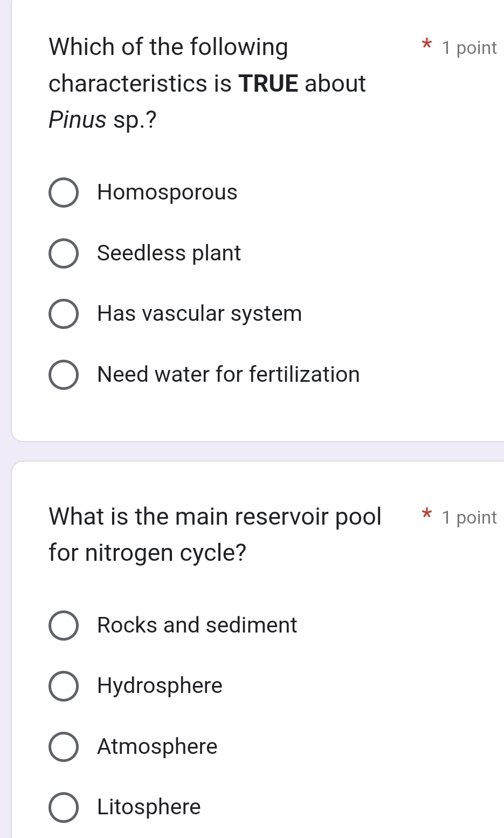The image size is (504, 838).
Task: Choose the Hydrosphere option
Action: [x=63, y=686]
